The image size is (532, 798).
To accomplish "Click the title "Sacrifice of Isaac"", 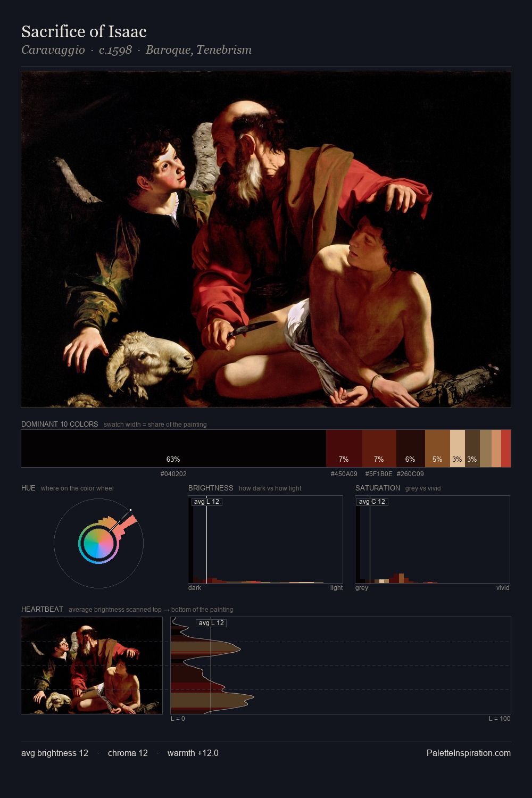I will (84, 32).
